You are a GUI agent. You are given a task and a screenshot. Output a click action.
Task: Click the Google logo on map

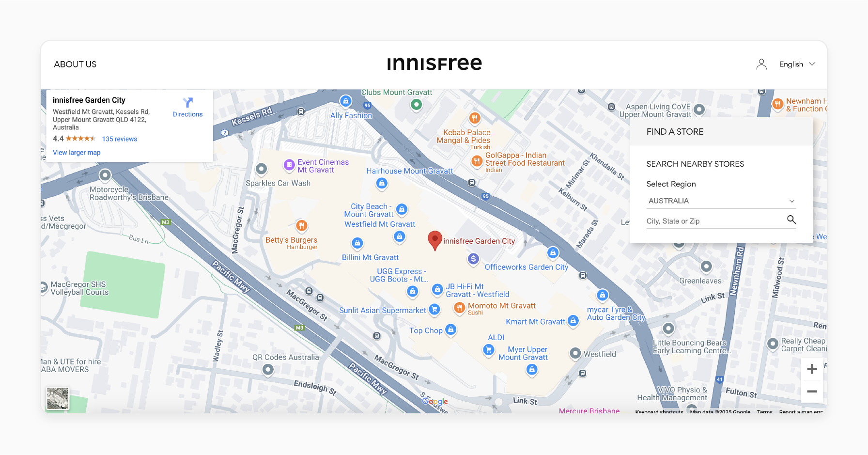coord(435,401)
